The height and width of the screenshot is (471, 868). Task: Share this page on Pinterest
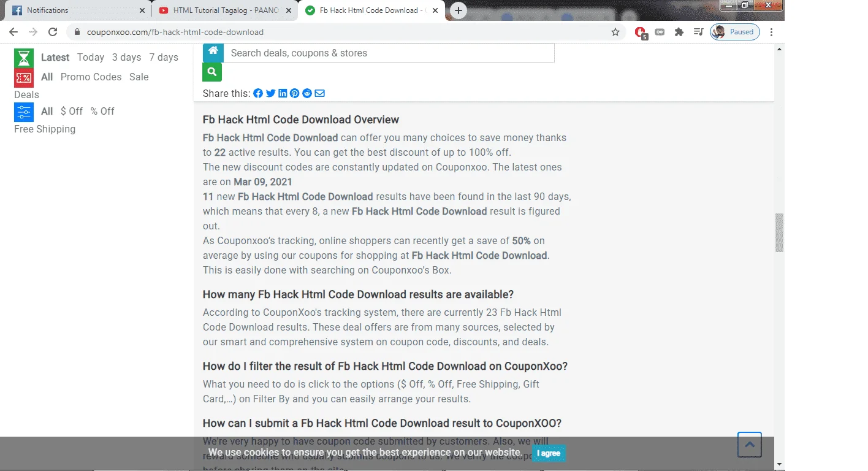pyautogui.click(x=295, y=93)
